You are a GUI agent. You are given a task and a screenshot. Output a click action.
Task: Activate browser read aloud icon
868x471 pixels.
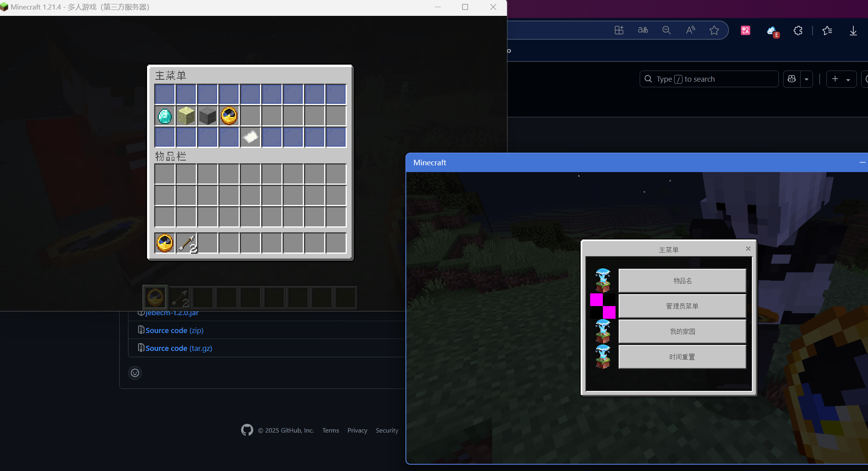[x=690, y=30]
